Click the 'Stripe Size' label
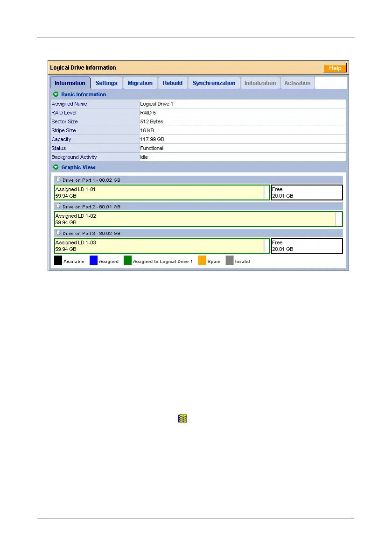Image resolution: width=392 pixels, height=556 pixels. pos(64,130)
